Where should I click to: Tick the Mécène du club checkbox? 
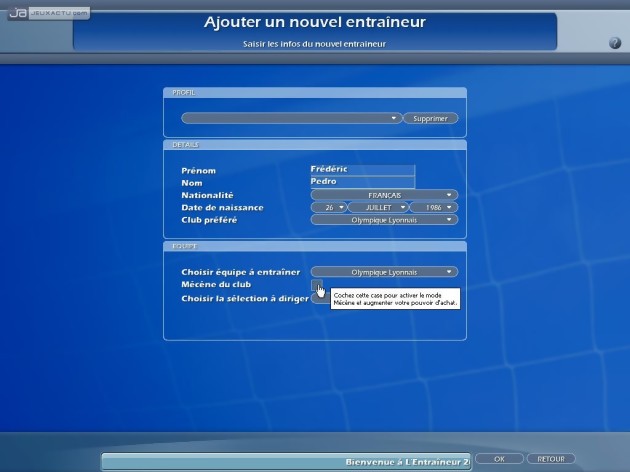[316, 285]
